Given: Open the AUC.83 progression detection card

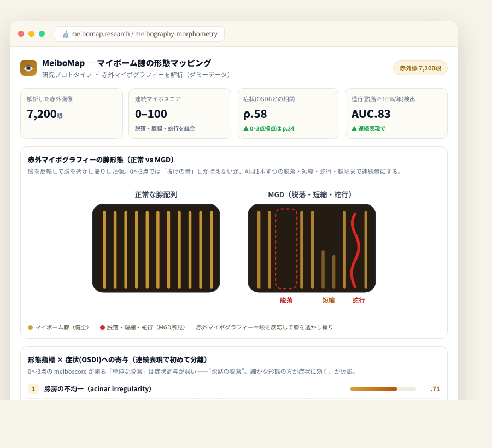Looking at the screenshot, I should point(396,113).
